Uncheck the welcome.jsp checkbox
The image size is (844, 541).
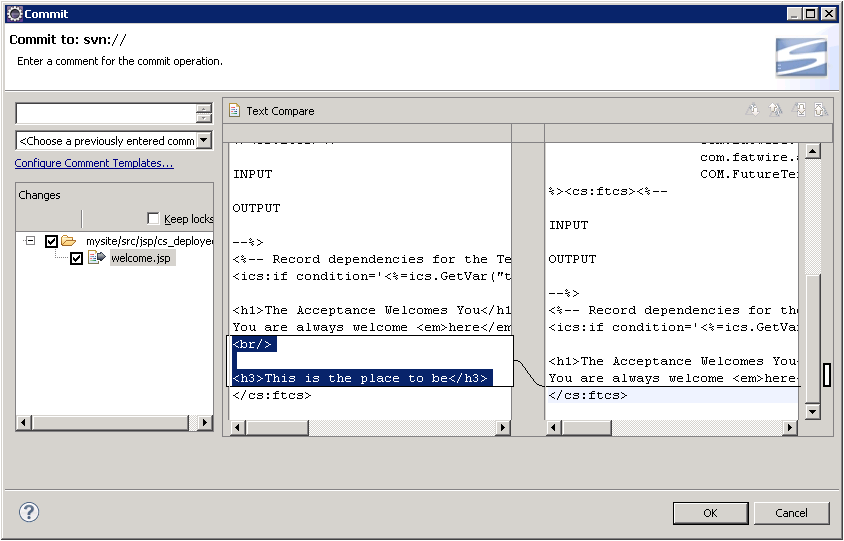coord(76,258)
